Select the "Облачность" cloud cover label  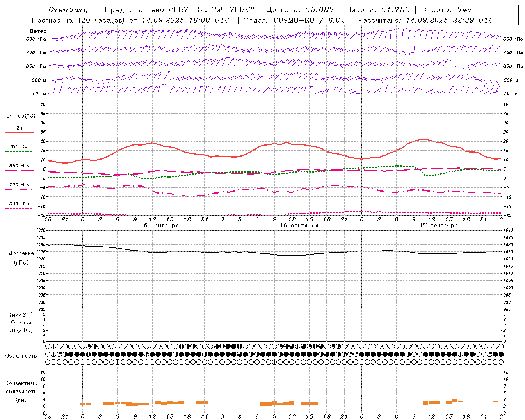tap(21, 356)
